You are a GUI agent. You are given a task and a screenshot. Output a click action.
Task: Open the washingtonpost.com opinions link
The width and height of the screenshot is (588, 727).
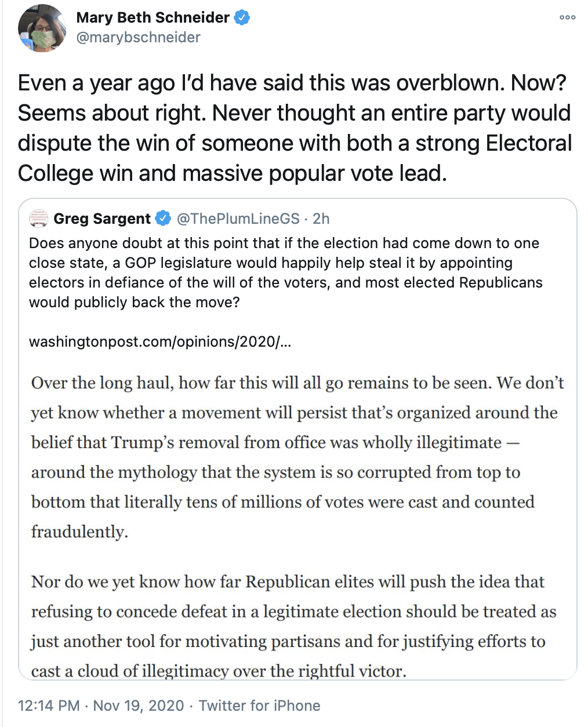(x=160, y=341)
